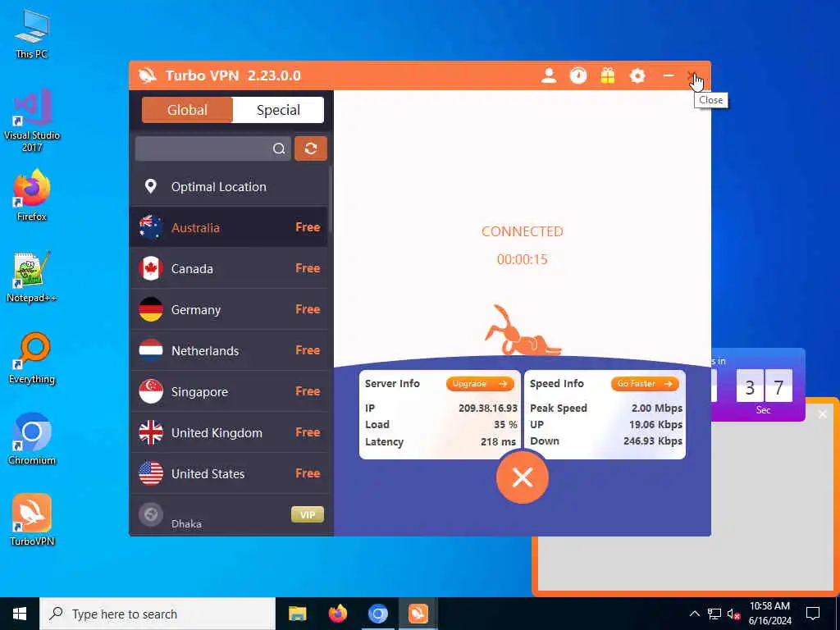Show hidden system tray icons
Viewport: 840px width, 630px height.
point(694,614)
